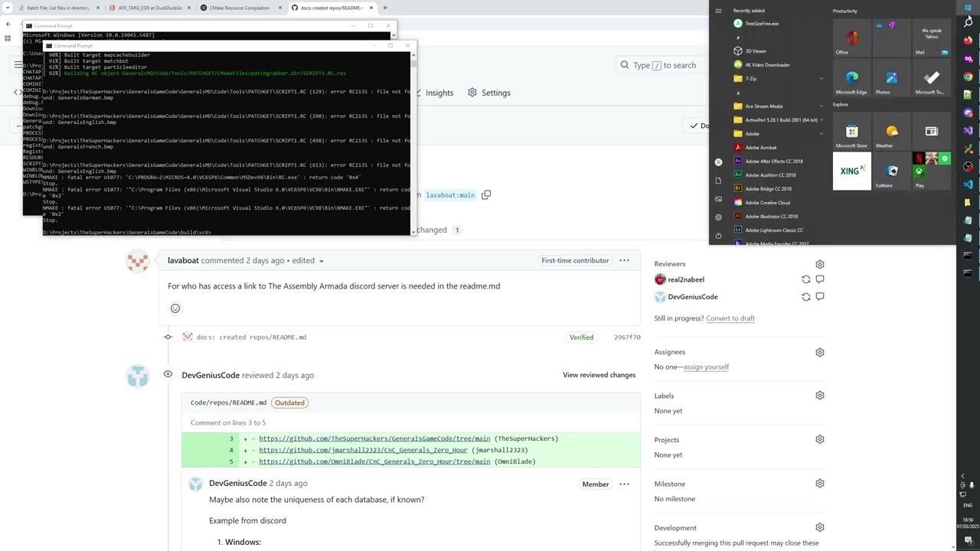This screenshot has height=551, width=980.
Task: Copy the lavaboat:main branch name
Action: [x=486, y=195]
